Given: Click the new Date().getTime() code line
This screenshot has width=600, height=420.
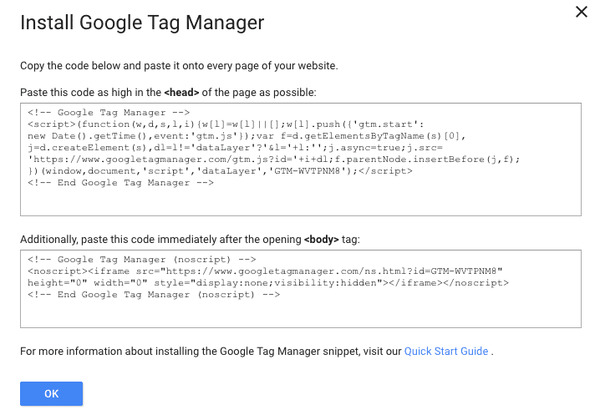Looking at the screenshot, I should [x=246, y=136].
